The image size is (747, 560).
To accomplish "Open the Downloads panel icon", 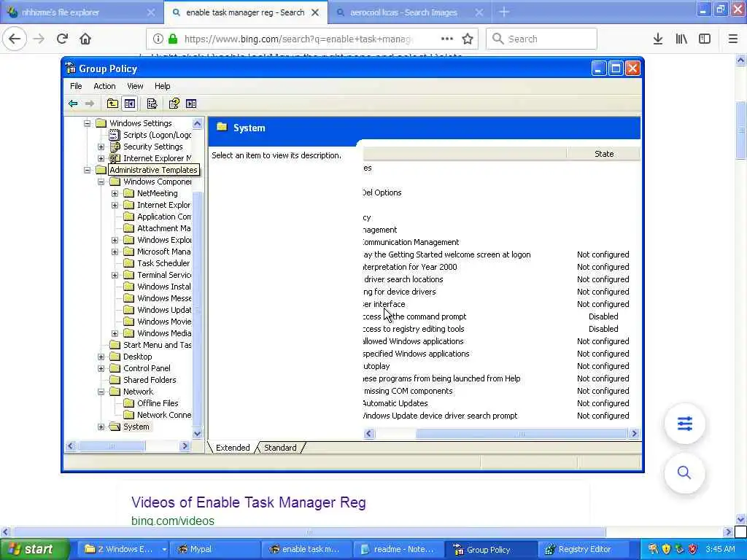I will (x=658, y=39).
